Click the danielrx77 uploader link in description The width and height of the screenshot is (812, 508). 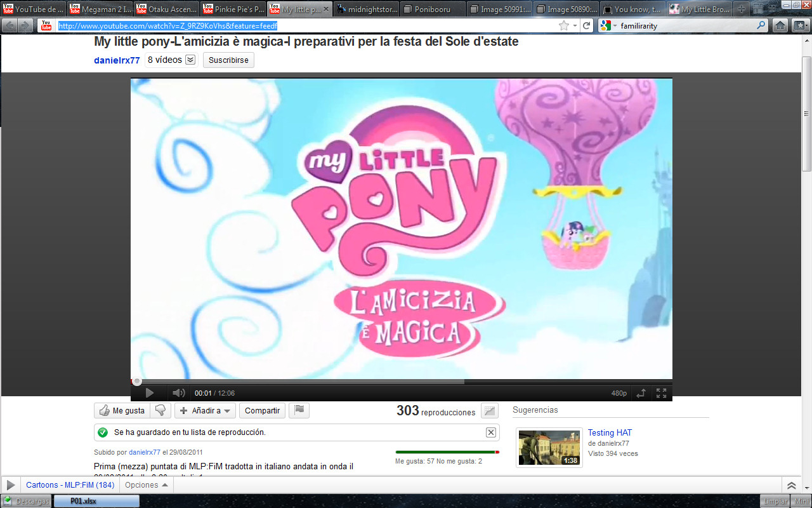pyautogui.click(x=145, y=453)
